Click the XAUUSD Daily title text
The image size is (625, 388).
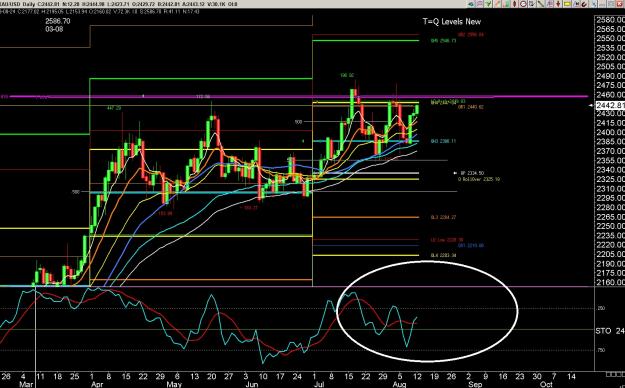(17, 4)
